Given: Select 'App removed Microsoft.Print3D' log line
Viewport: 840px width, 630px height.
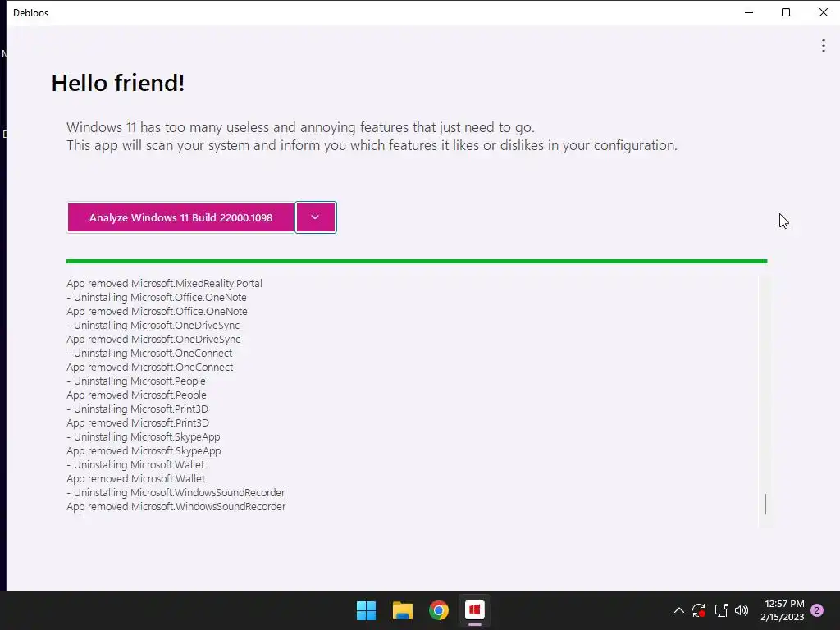Looking at the screenshot, I should tap(138, 422).
